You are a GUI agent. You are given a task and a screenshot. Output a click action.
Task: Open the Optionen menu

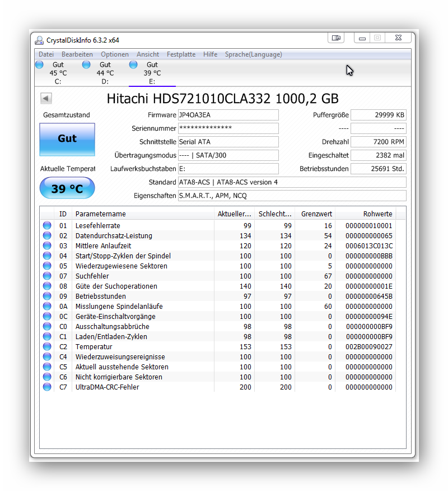pyautogui.click(x=114, y=54)
